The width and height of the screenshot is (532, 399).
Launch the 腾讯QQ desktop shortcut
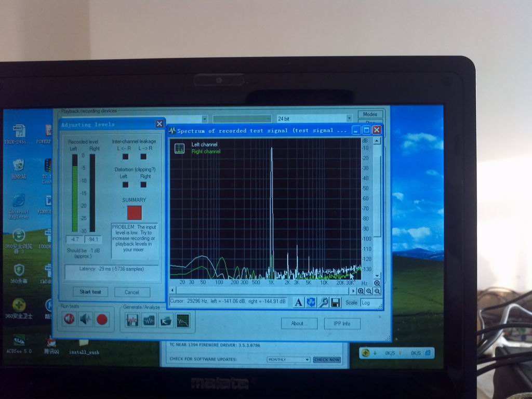51,344
